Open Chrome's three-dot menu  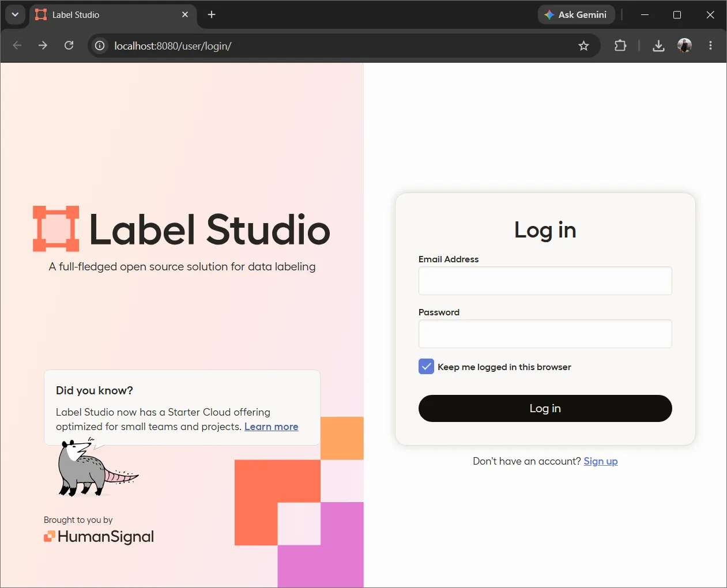pyautogui.click(x=710, y=46)
